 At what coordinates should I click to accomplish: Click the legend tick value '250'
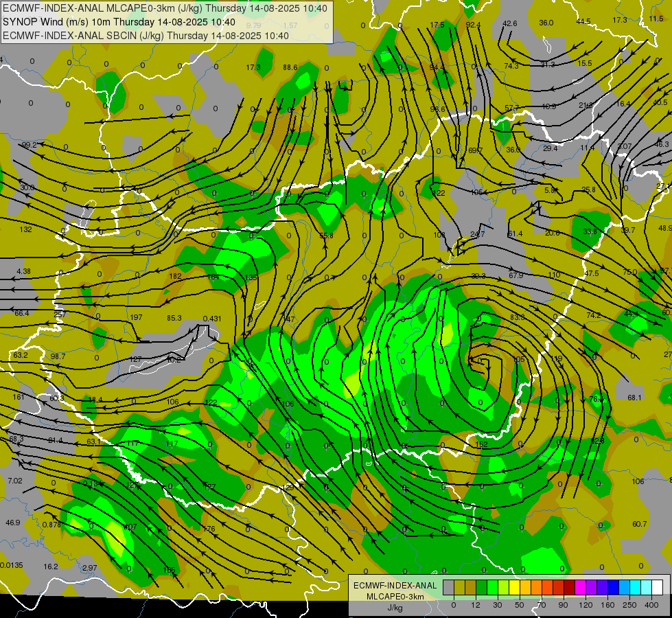coord(629,605)
